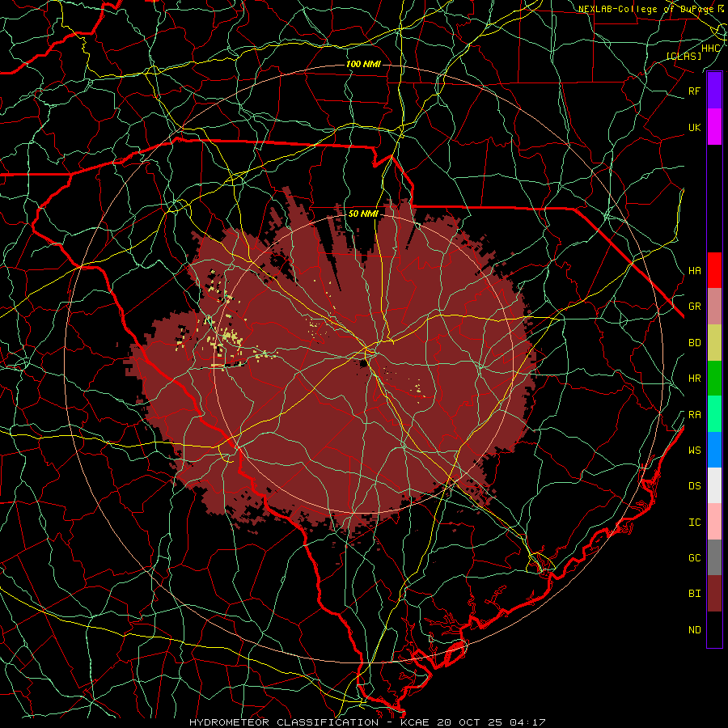728x728 pixels.
Task: Click the "BI" legend label
Action: (694, 594)
